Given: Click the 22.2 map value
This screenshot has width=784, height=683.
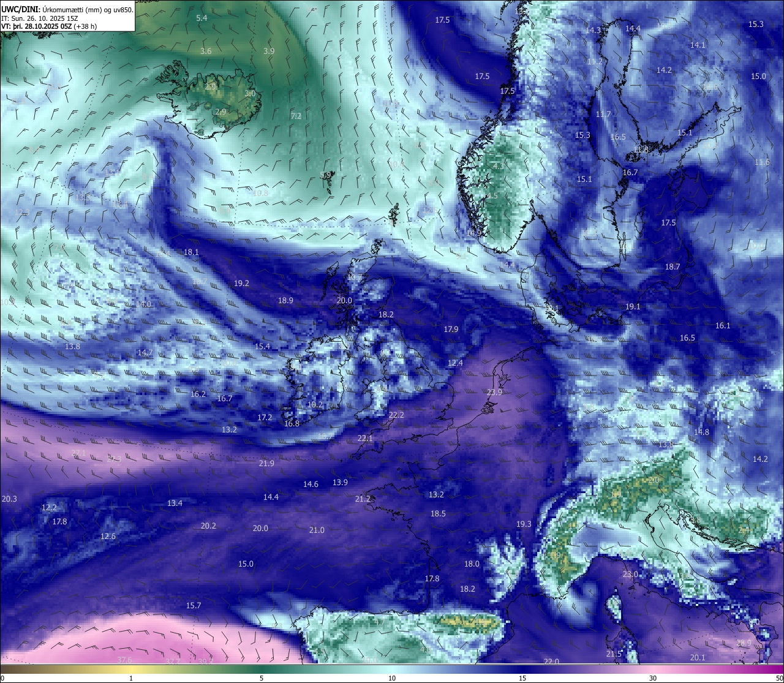Looking at the screenshot, I should (x=396, y=415).
